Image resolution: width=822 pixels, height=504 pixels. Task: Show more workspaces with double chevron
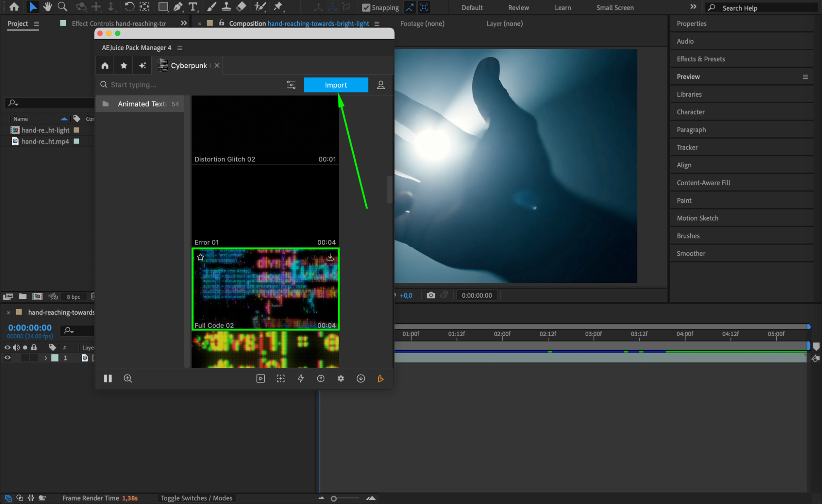pyautogui.click(x=693, y=7)
